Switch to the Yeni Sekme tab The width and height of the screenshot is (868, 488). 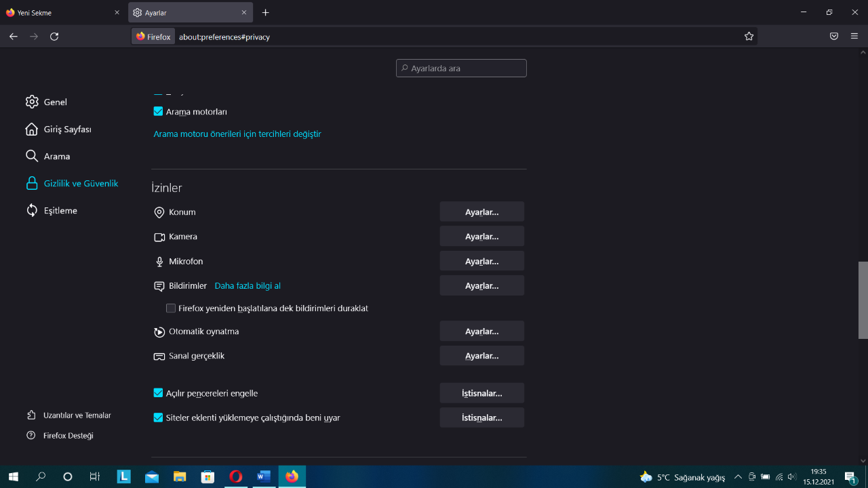[x=63, y=12]
